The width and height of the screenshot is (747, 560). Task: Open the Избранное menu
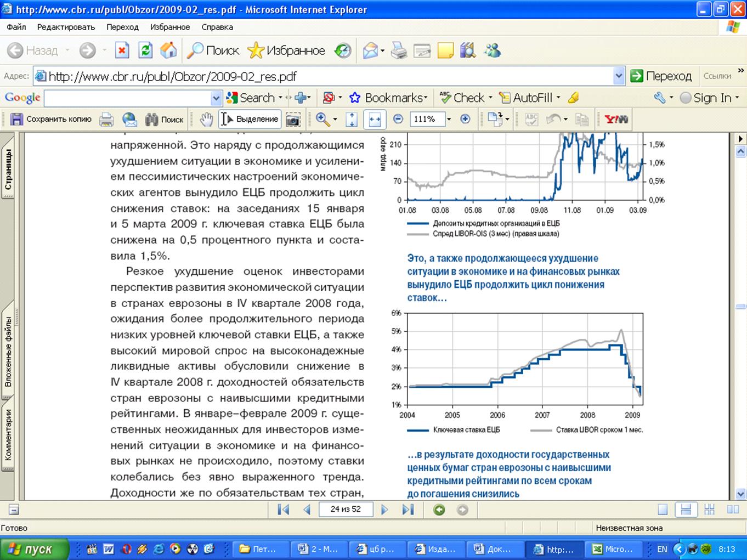(169, 27)
